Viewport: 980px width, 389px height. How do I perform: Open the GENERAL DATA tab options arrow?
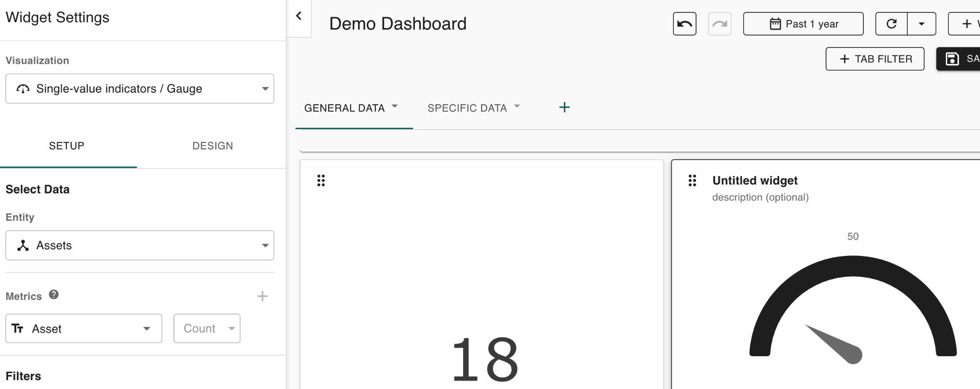click(x=394, y=106)
